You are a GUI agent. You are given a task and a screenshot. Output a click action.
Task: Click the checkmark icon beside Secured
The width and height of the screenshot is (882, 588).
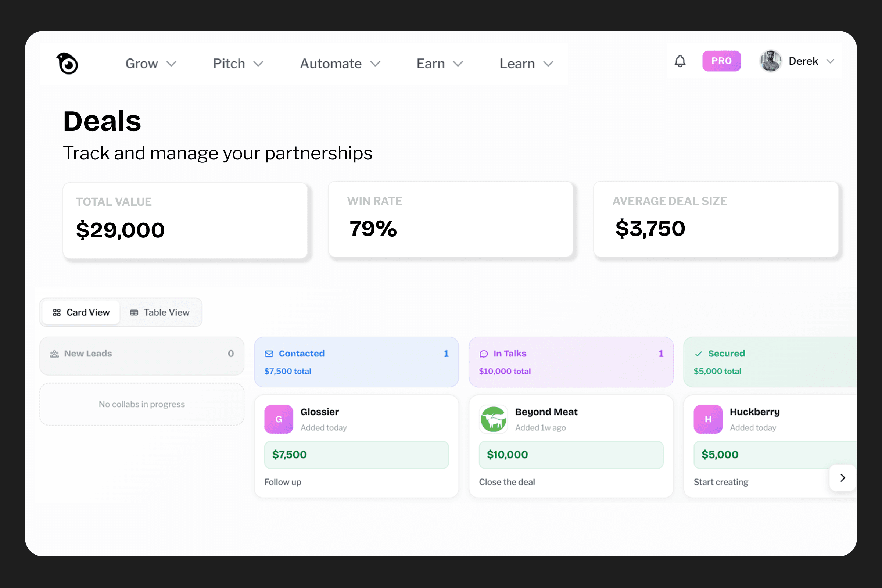(x=699, y=353)
